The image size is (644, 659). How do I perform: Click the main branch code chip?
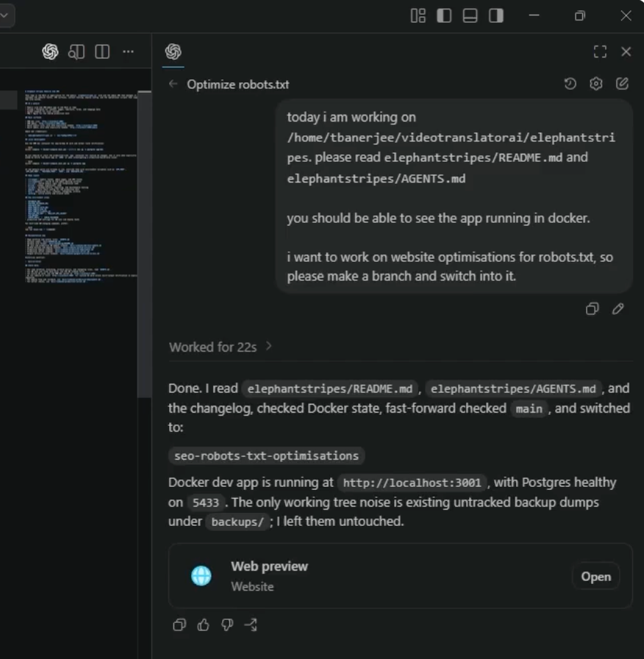point(529,408)
